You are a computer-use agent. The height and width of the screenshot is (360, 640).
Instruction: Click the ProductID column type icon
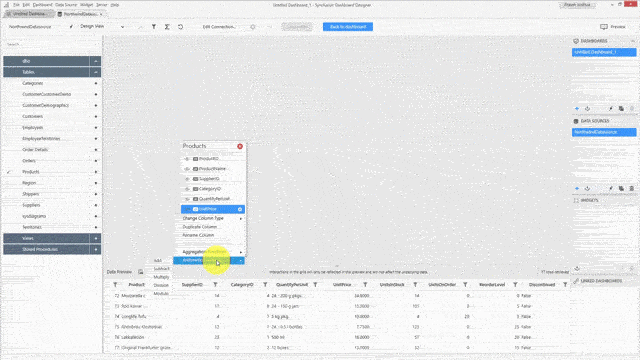coord(196,159)
